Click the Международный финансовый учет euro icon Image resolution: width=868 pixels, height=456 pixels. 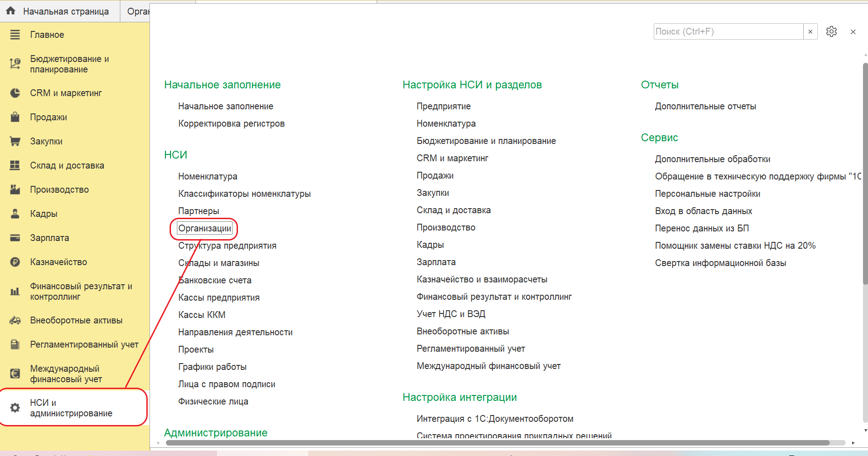point(15,374)
